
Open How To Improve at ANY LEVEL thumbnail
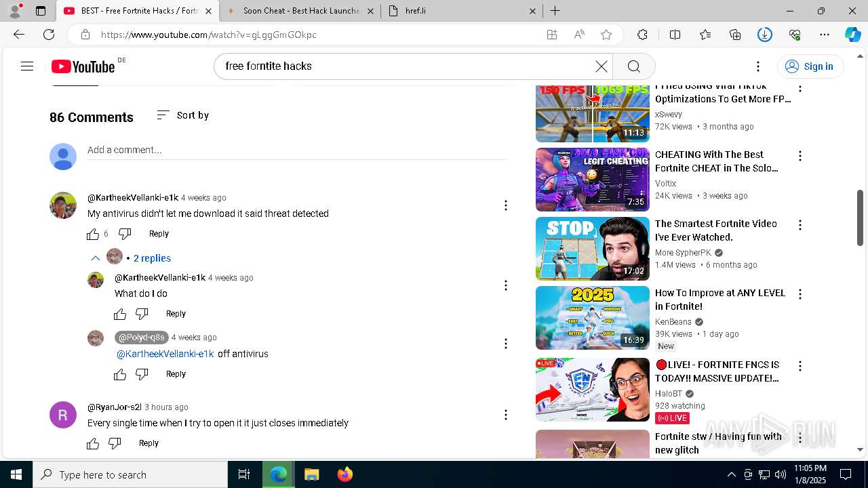click(x=593, y=318)
